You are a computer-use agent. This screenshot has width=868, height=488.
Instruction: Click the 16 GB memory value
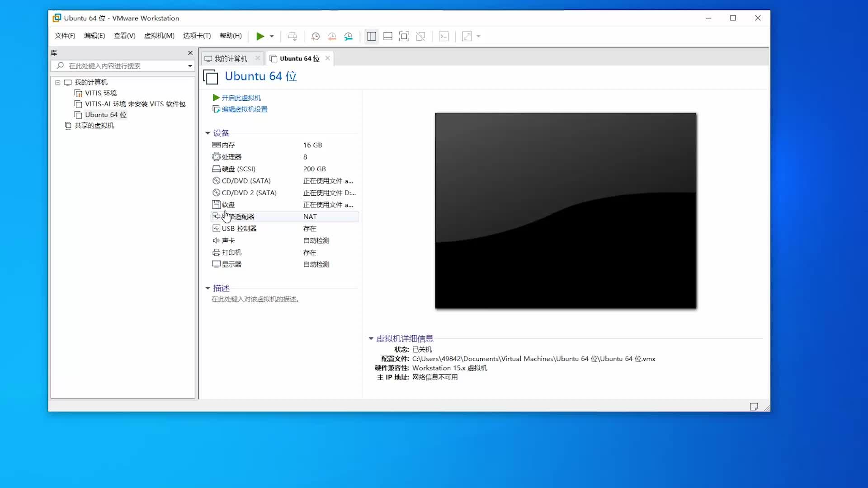[313, 145]
